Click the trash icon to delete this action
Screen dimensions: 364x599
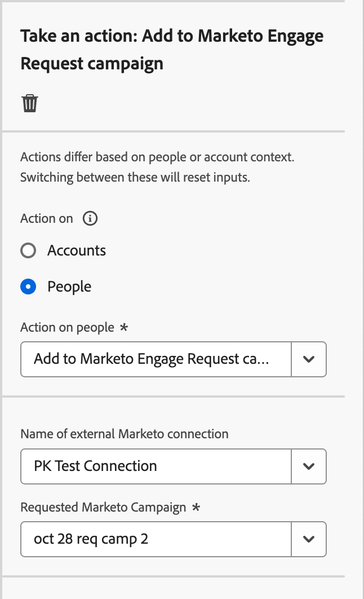(29, 103)
